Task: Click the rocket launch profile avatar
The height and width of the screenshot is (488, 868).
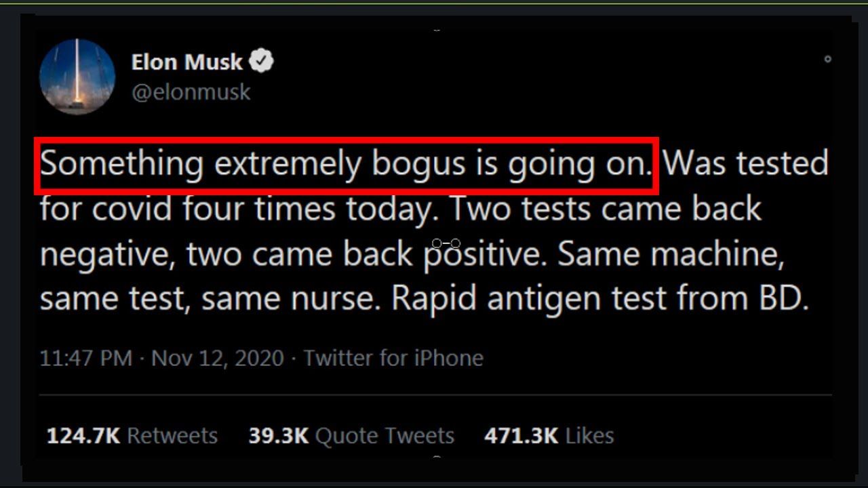Action: [77, 76]
